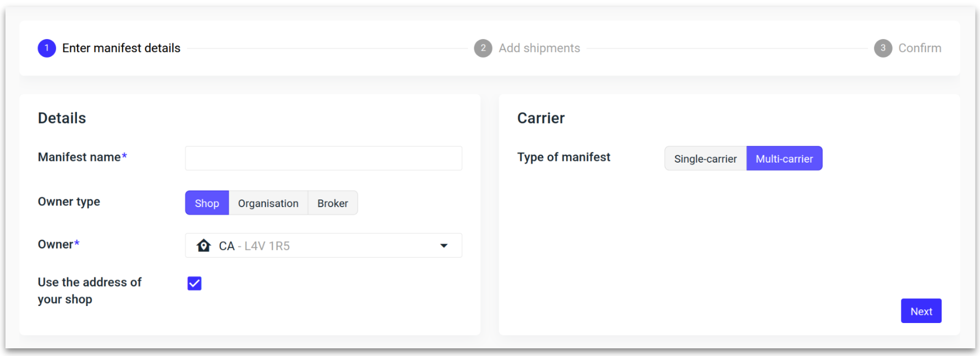Expand the Owner dropdown arrow
The image size is (980, 356).
pyautogui.click(x=444, y=246)
